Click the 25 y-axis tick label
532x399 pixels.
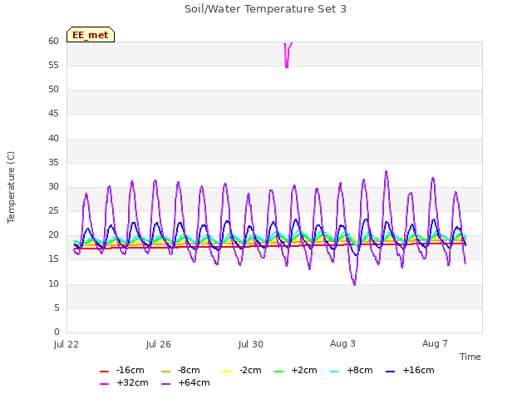coord(53,211)
